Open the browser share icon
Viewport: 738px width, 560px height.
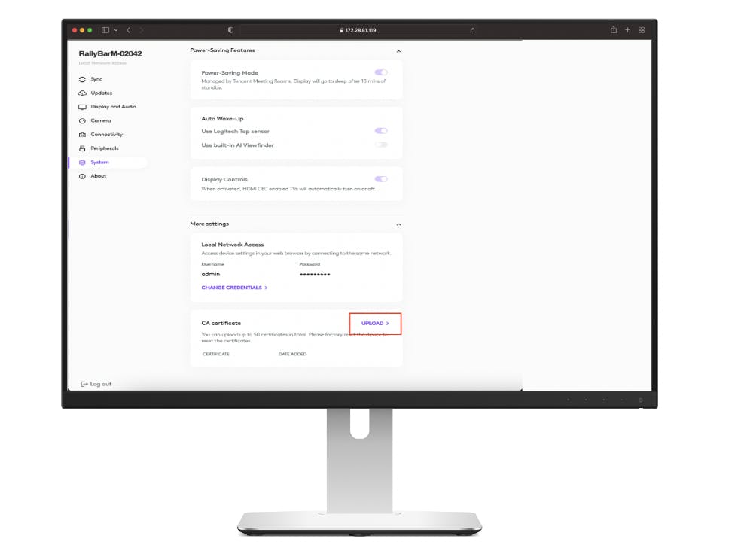coord(613,29)
